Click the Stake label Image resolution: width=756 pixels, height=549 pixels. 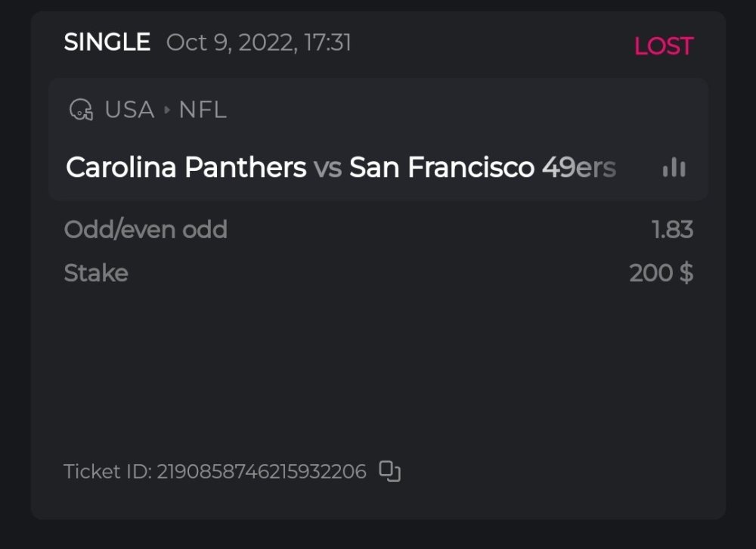pyautogui.click(x=96, y=273)
